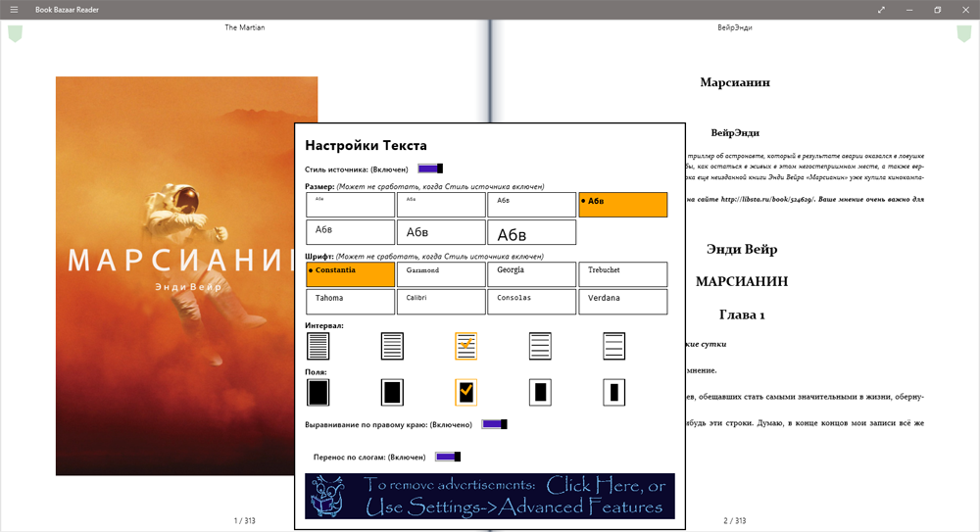The width and height of the screenshot is (980, 532).
Task: Choose the sixth Абв text size
Action: click(441, 232)
